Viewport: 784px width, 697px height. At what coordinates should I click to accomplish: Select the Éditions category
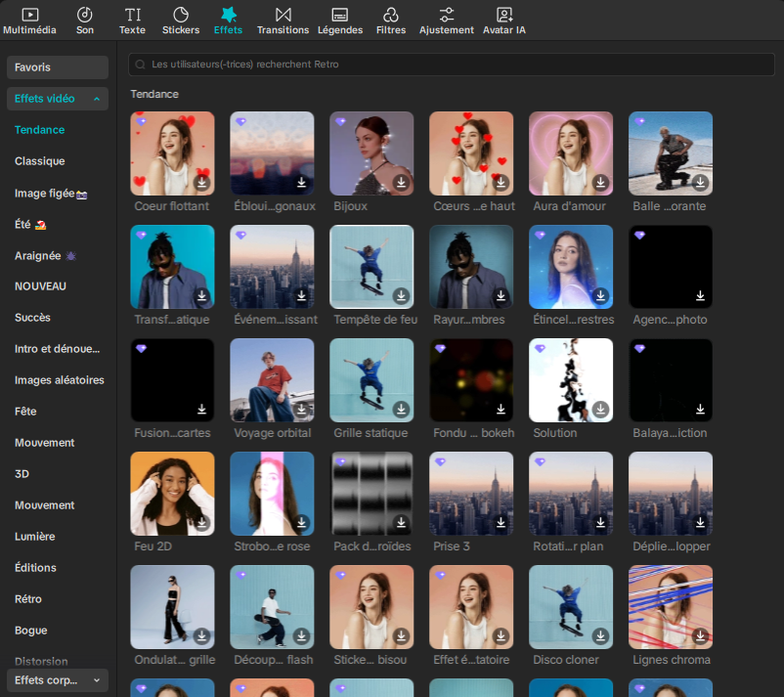tap(35, 568)
